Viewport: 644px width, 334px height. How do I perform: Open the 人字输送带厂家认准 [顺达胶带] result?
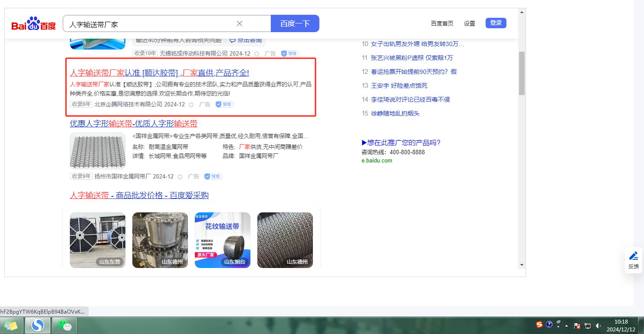click(x=159, y=73)
